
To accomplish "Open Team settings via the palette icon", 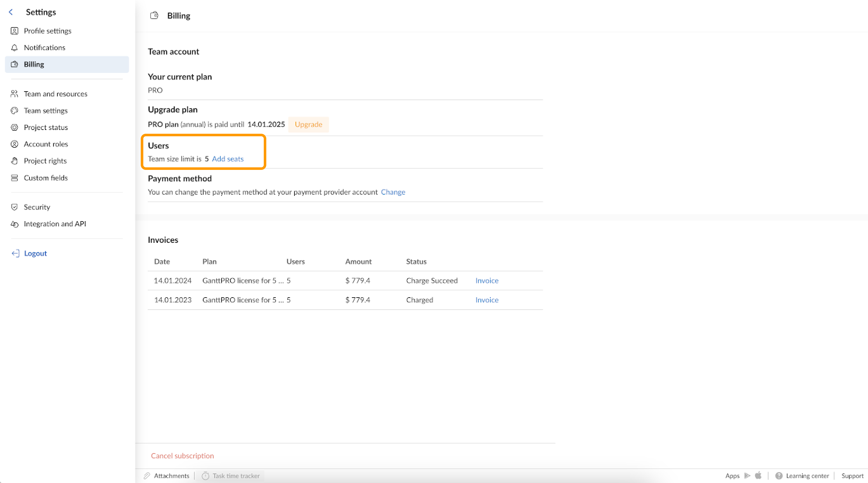I will 15,111.
